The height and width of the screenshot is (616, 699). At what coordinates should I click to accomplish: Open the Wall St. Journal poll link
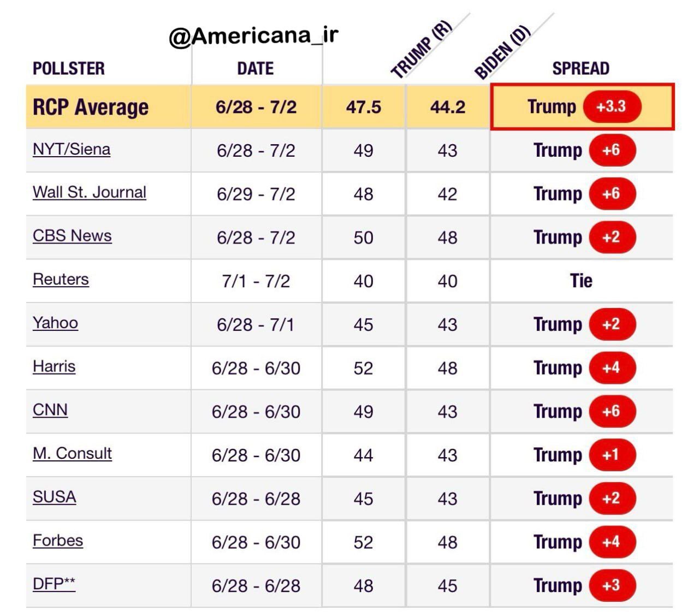click(90, 192)
